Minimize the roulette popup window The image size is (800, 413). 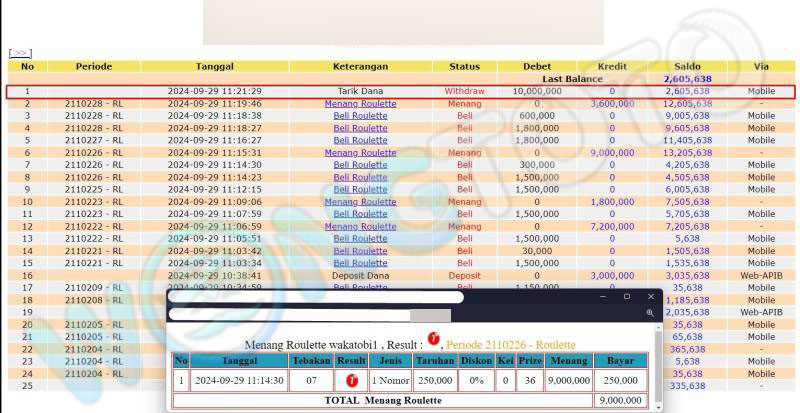coord(602,296)
